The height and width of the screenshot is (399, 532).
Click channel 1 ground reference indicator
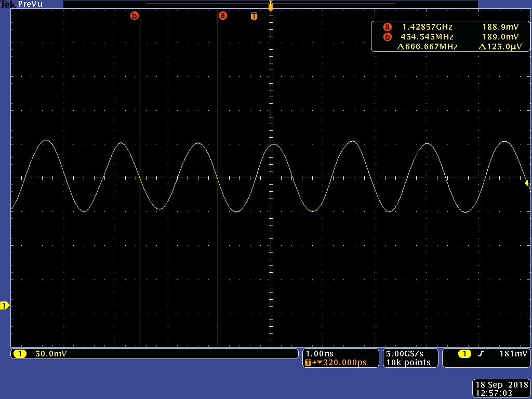coord(4,305)
